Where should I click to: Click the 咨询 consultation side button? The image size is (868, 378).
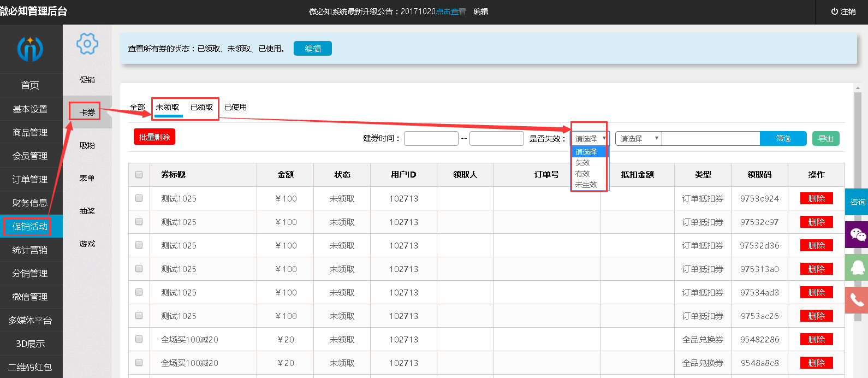click(x=857, y=202)
